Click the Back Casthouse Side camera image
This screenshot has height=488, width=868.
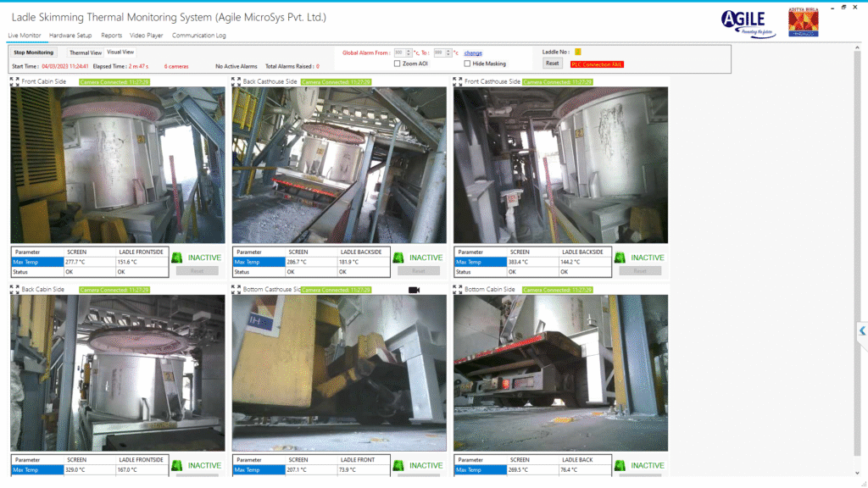tap(339, 165)
